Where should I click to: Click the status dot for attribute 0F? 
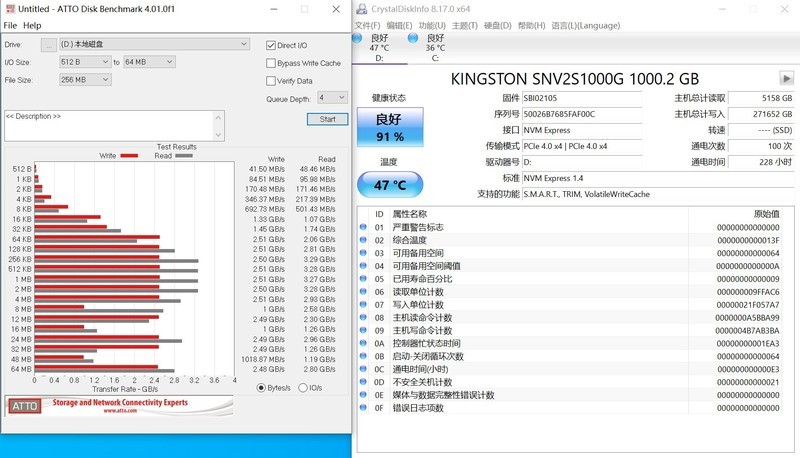[x=363, y=408]
